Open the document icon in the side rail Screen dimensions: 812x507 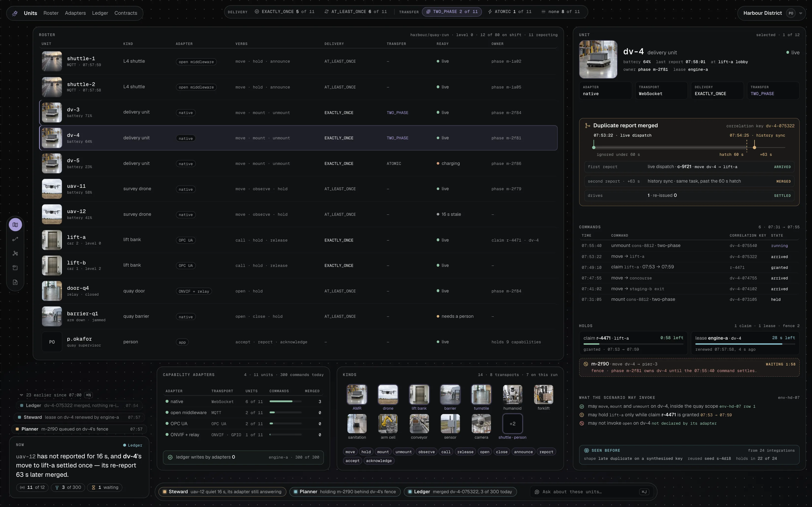click(15, 282)
